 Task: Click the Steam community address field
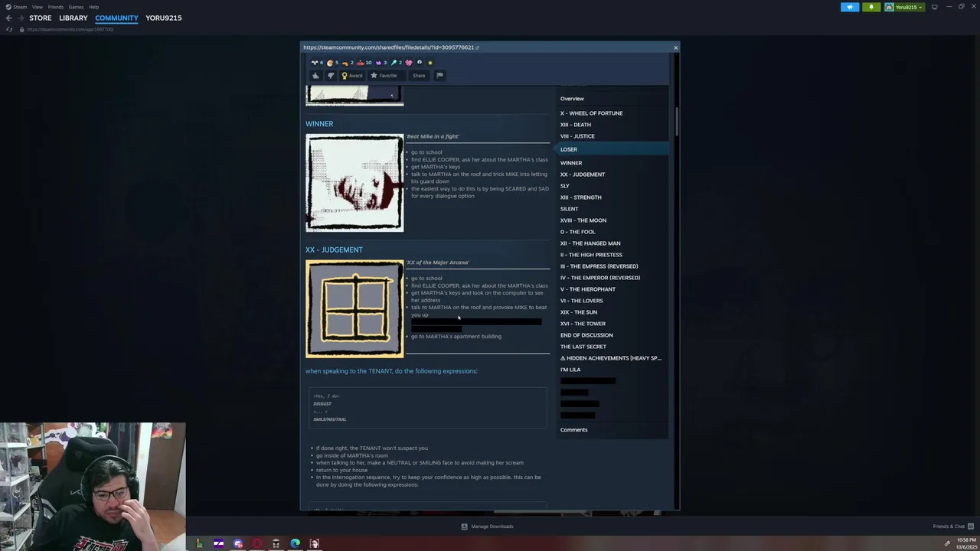pos(70,29)
